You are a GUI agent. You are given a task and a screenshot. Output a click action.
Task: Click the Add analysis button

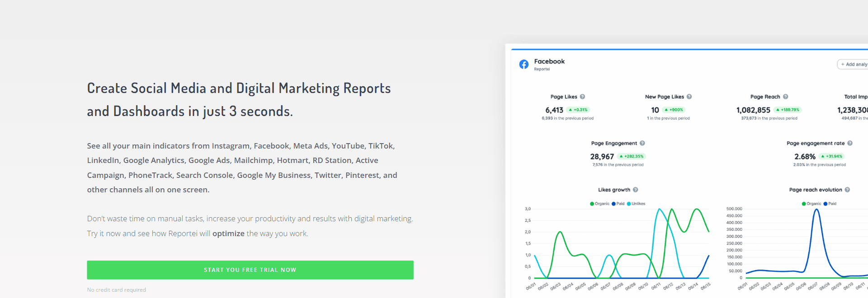click(854, 64)
